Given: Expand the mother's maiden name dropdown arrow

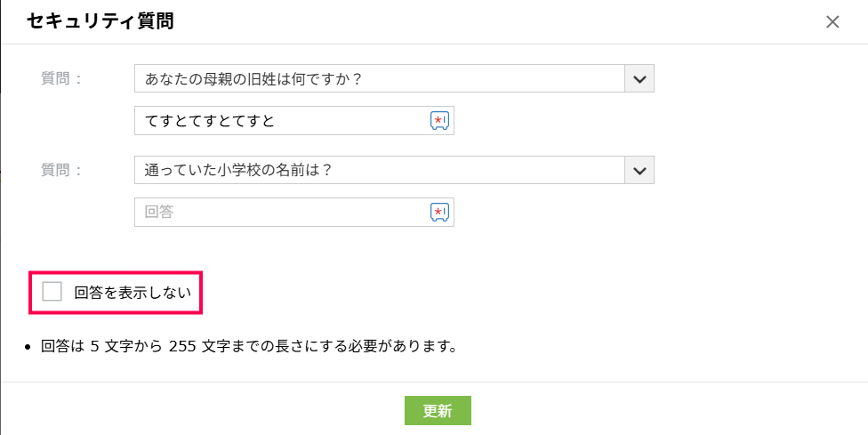Looking at the screenshot, I should tap(639, 78).
